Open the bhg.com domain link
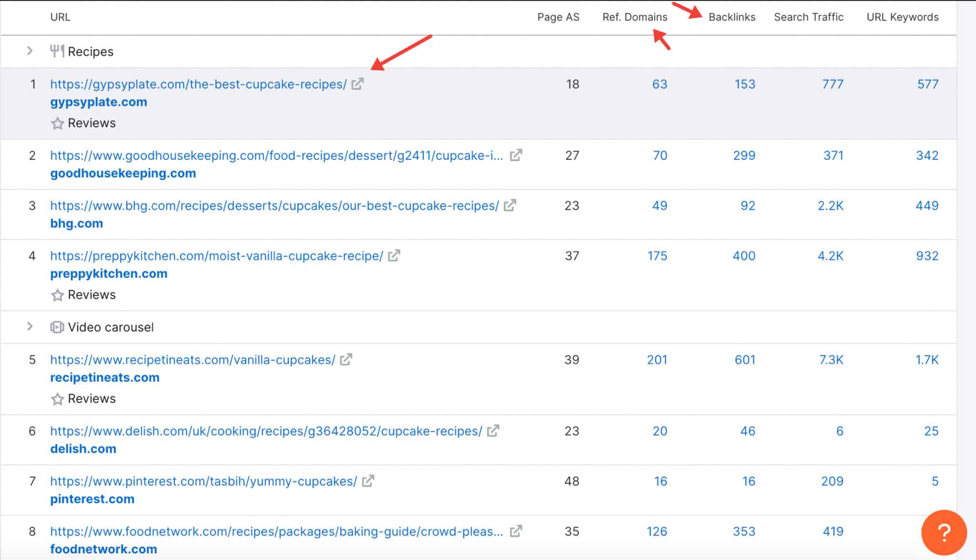The image size is (976, 560). coord(76,224)
